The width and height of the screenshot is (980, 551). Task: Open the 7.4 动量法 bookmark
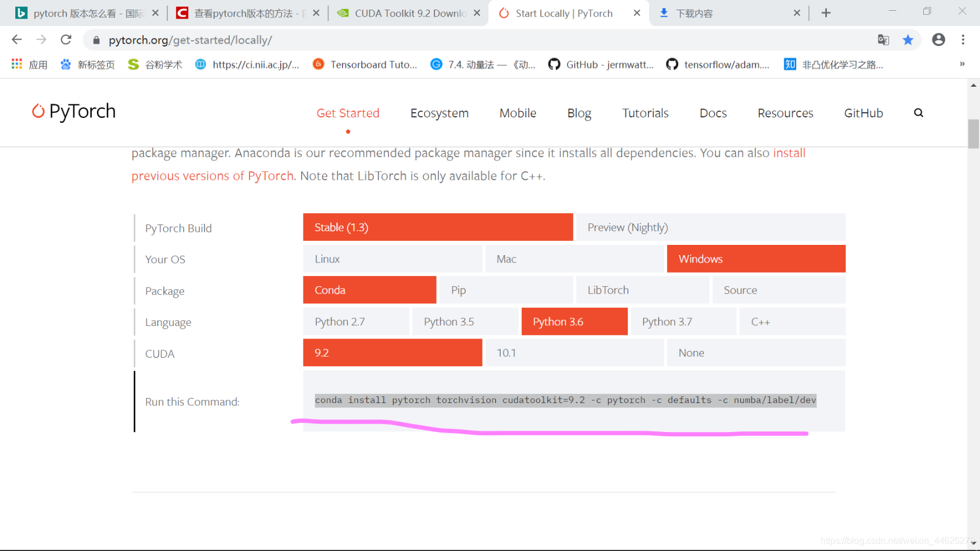(483, 65)
